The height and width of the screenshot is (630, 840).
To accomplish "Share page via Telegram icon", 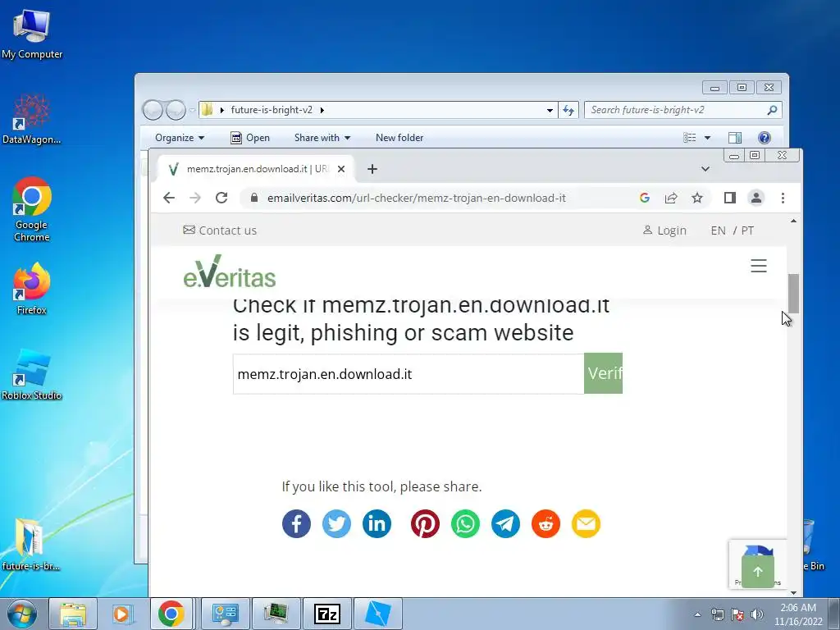I will [505, 524].
